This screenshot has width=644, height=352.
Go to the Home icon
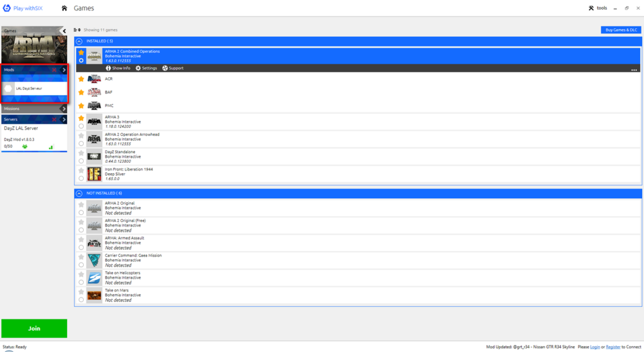coord(64,8)
